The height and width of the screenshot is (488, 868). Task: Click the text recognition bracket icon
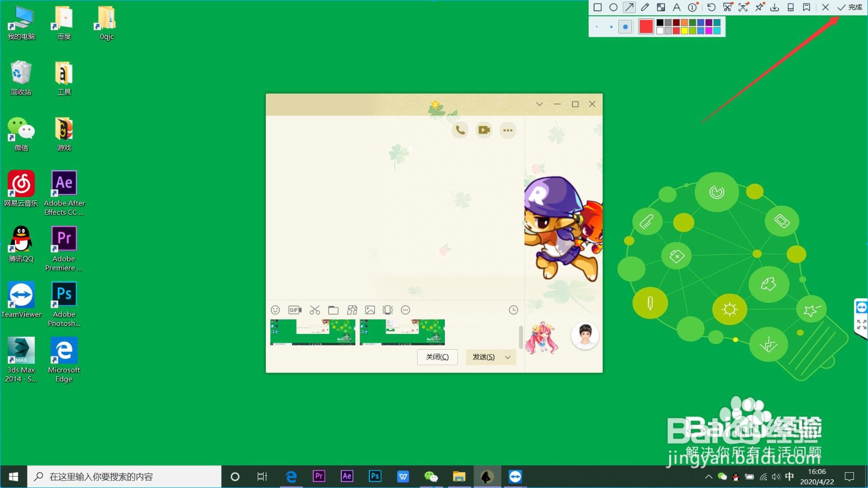click(743, 8)
